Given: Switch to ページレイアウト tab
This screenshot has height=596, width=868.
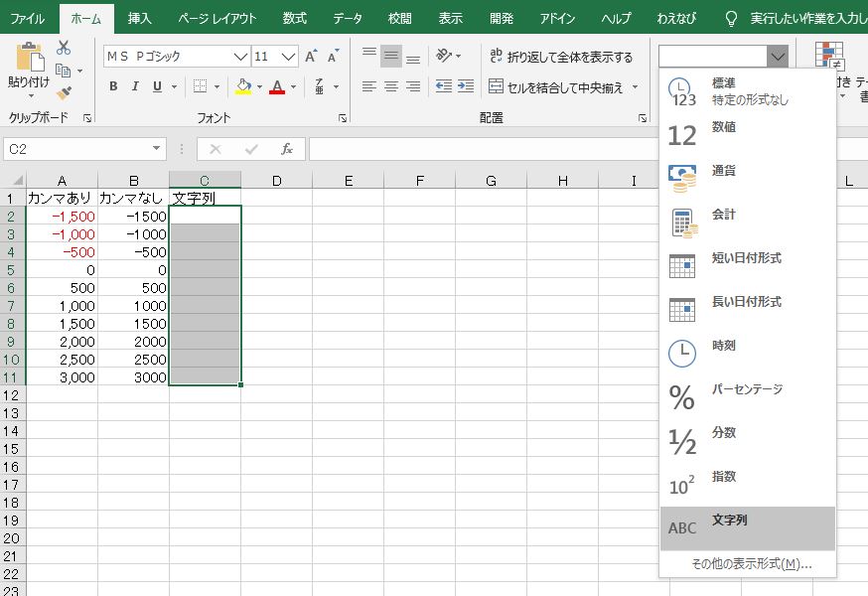Looking at the screenshot, I should (x=217, y=19).
